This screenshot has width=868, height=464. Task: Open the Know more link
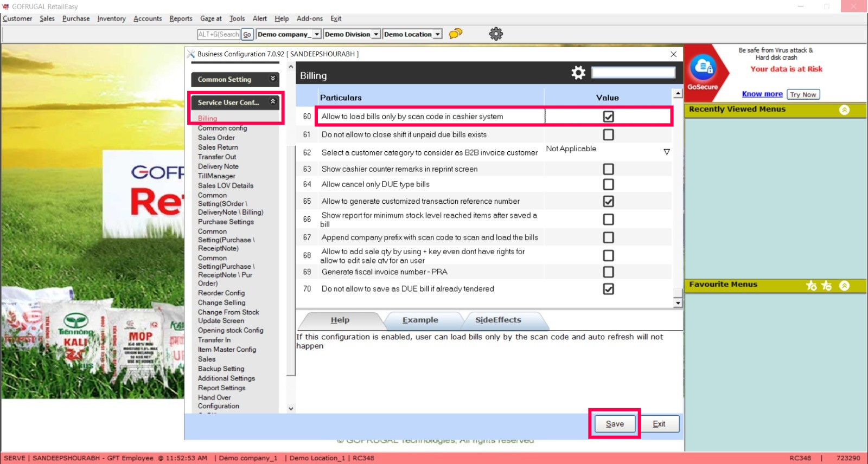pos(762,94)
